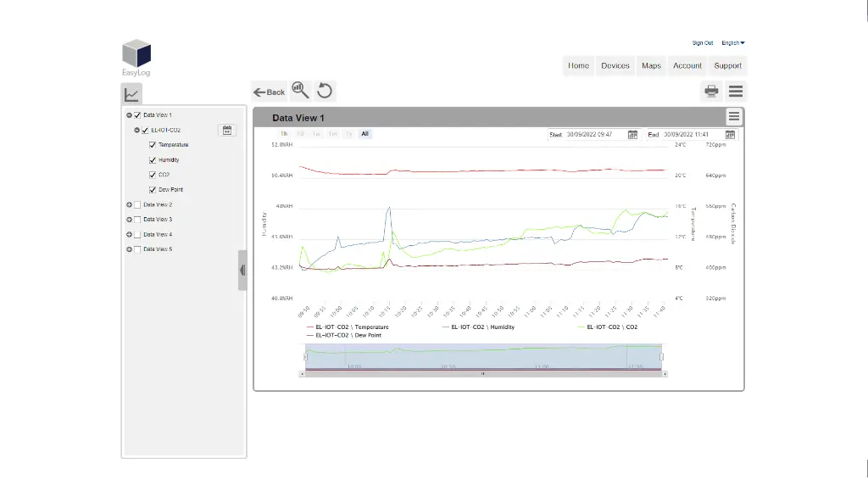Viewport: 868px width, 497px height.
Task: Go to the Home menu
Action: (x=578, y=65)
